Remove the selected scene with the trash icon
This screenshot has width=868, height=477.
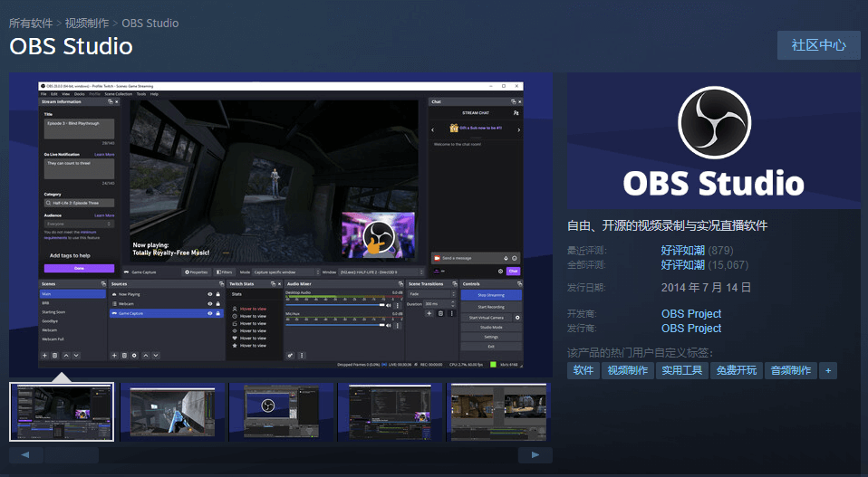[x=54, y=356]
